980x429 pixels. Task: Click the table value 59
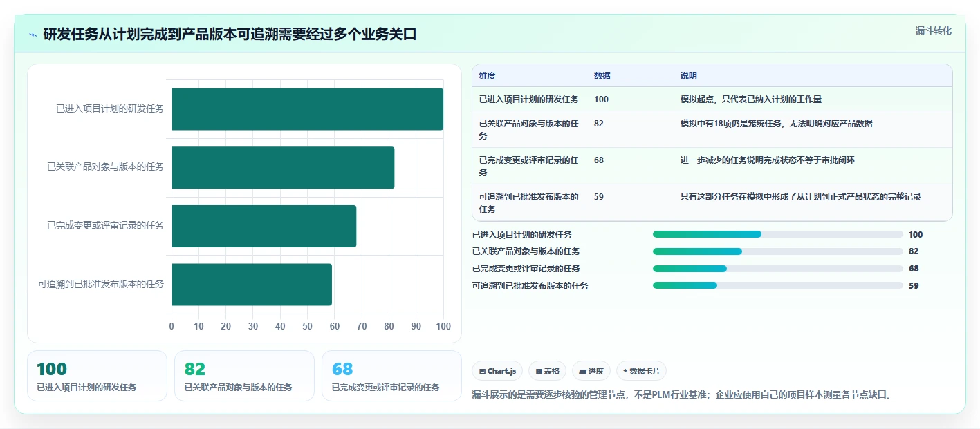599,197
